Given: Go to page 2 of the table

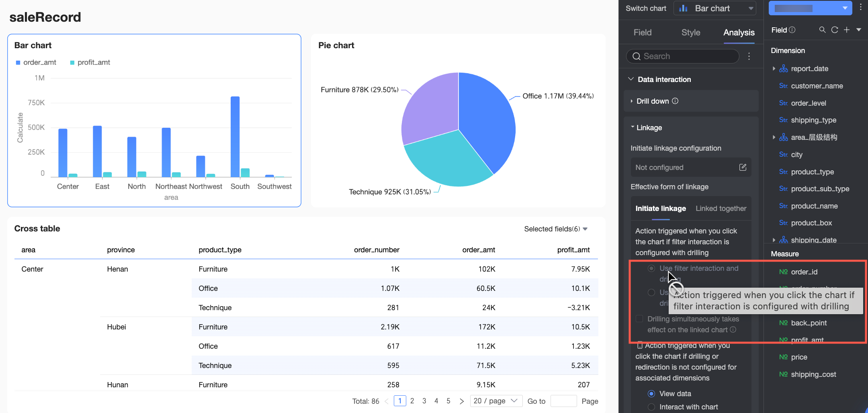Looking at the screenshot, I should [x=412, y=401].
